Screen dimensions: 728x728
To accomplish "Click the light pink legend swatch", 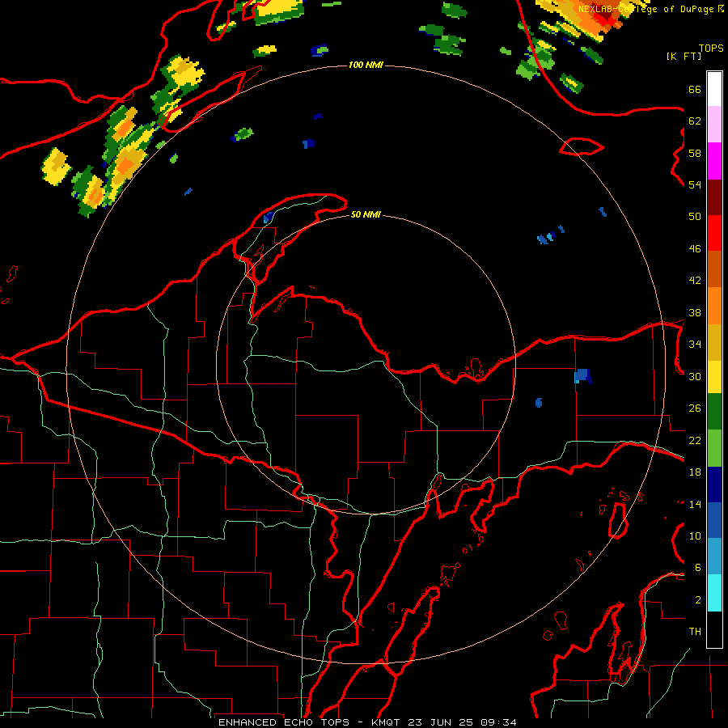I will pos(714,125).
